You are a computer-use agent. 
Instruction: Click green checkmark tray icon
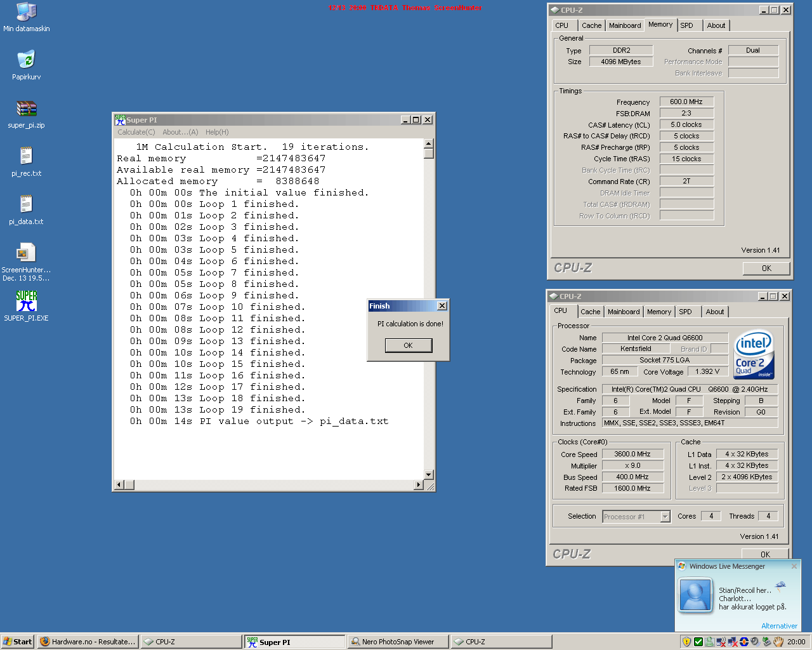pyautogui.click(x=698, y=642)
